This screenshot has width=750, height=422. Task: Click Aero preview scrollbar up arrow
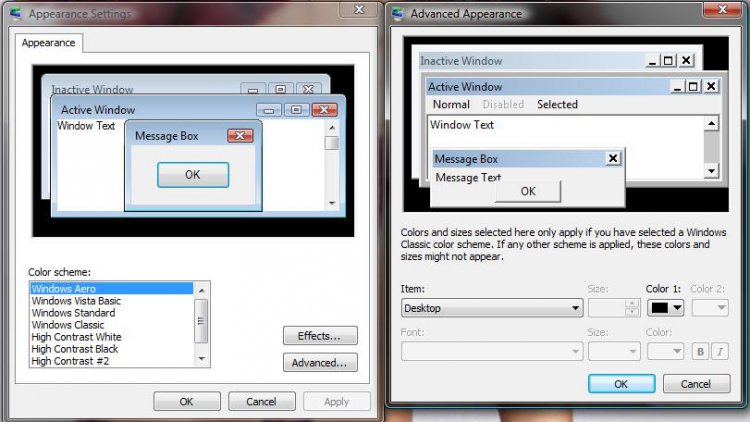tap(332, 128)
